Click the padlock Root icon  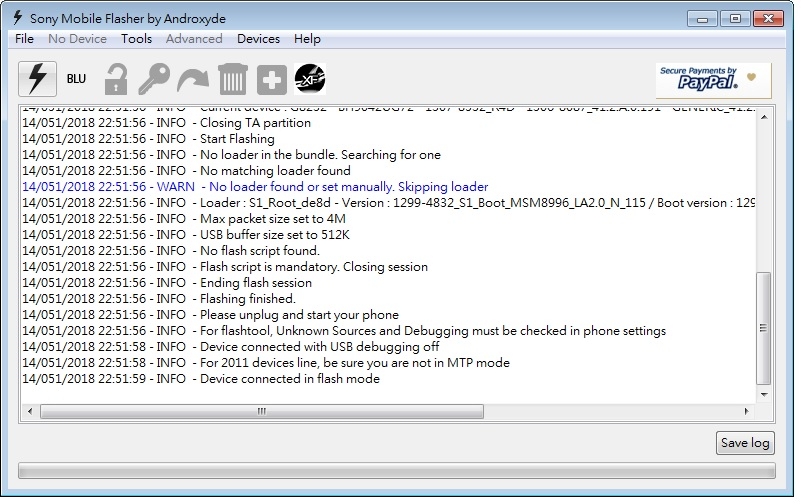(x=116, y=79)
